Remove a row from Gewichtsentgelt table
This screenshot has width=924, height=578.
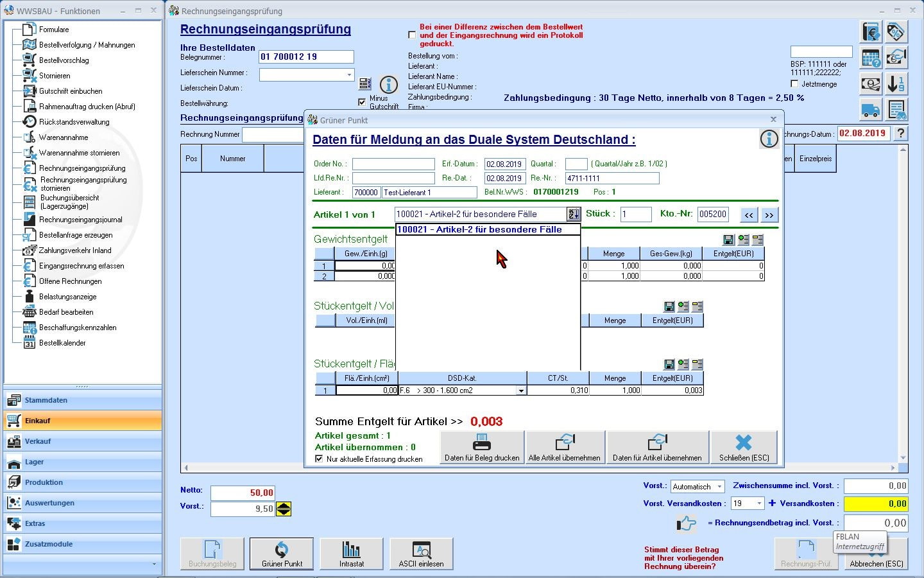[758, 240]
